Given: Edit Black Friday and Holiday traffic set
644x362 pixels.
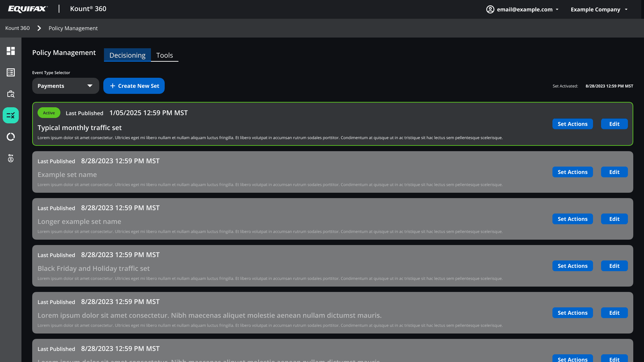Looking at the screenshot, I should tap(614, 266).
